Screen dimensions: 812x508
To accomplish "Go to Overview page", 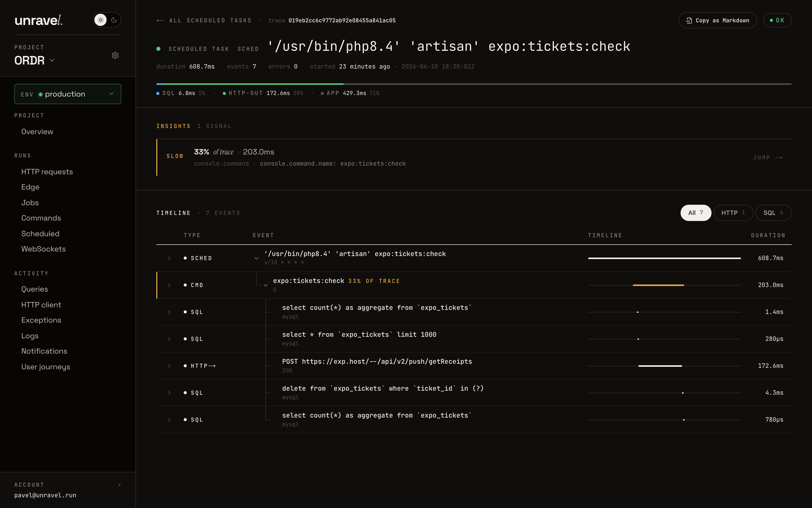I will click(x=37, y=132).
